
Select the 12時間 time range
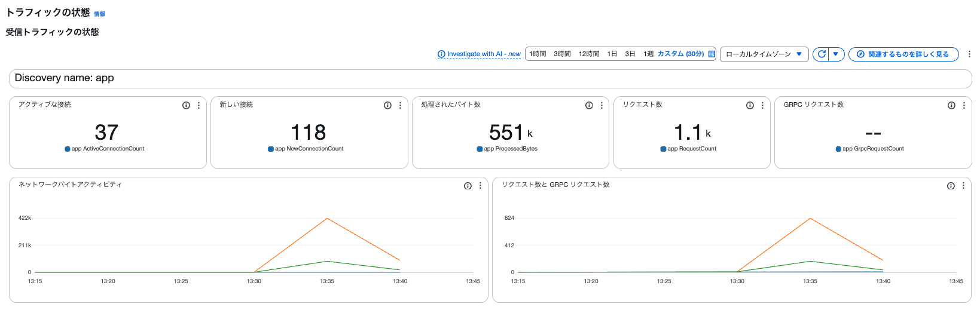[589, 54]
